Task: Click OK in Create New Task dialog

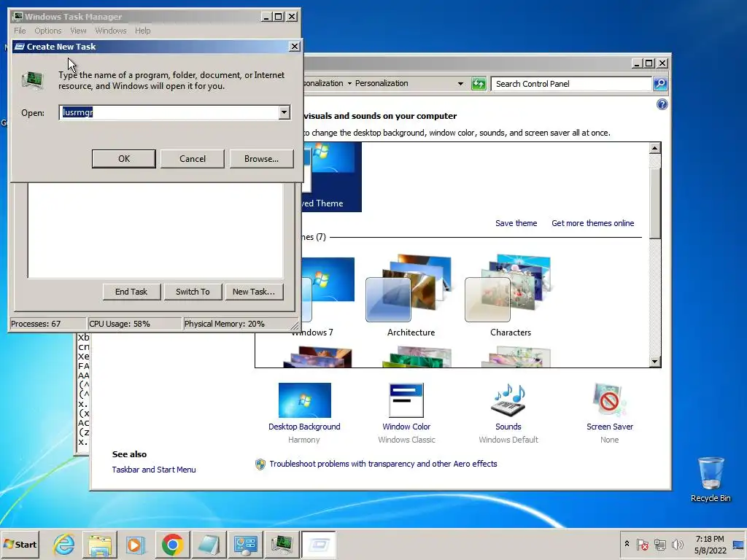Action: [x=124, y=158]
